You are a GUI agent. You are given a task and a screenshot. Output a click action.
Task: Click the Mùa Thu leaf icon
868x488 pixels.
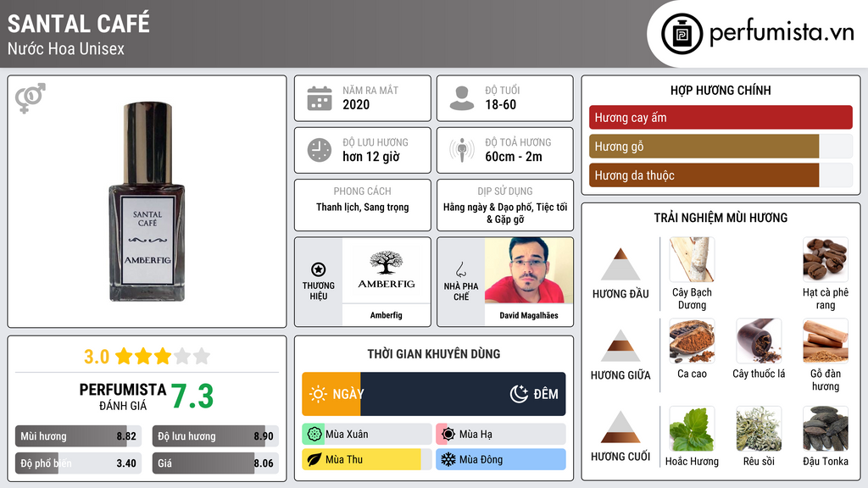(314, 459)
